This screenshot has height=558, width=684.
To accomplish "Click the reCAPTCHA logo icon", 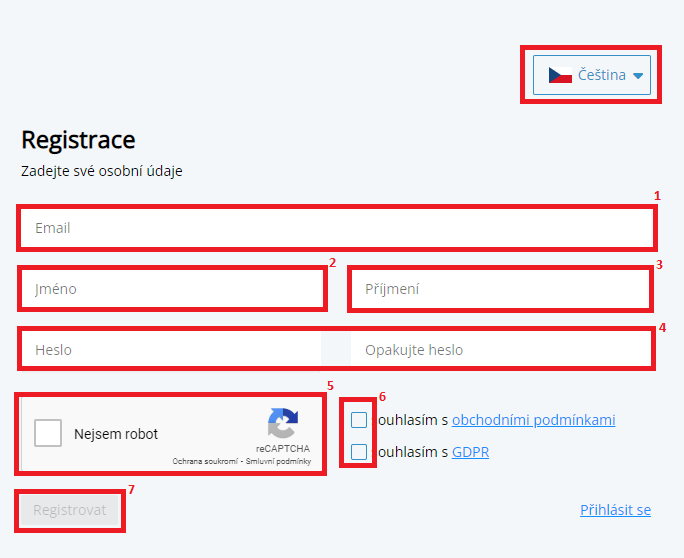I will [x=283, y=423].
